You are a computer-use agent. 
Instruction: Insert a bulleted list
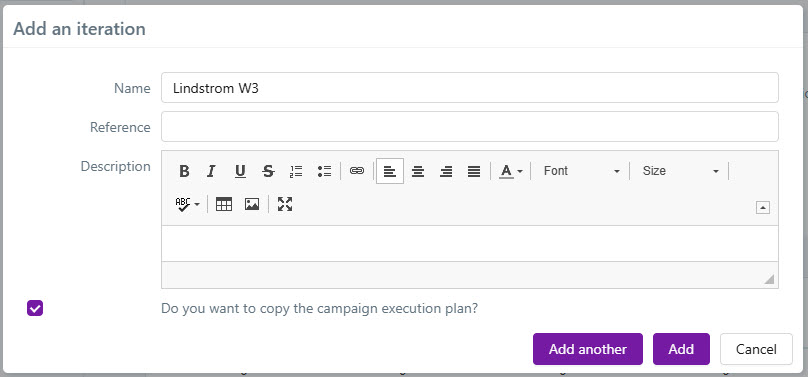tap(324, 171)
